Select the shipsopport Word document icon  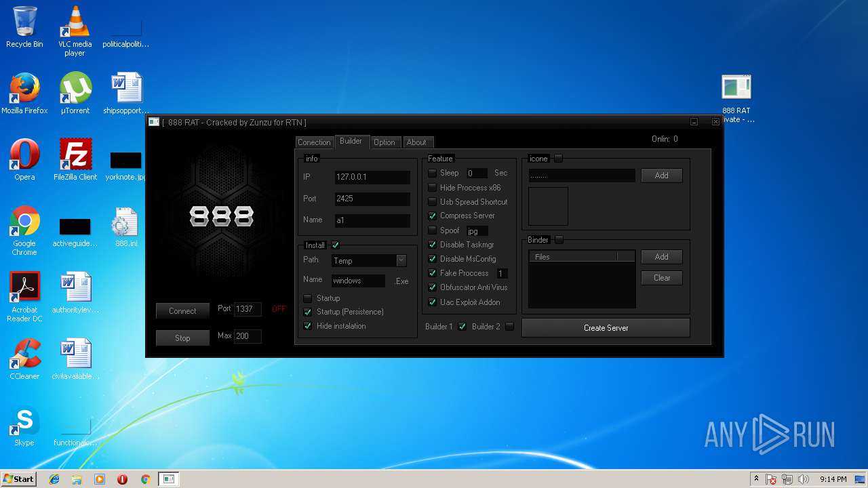[x=126, y=94]
